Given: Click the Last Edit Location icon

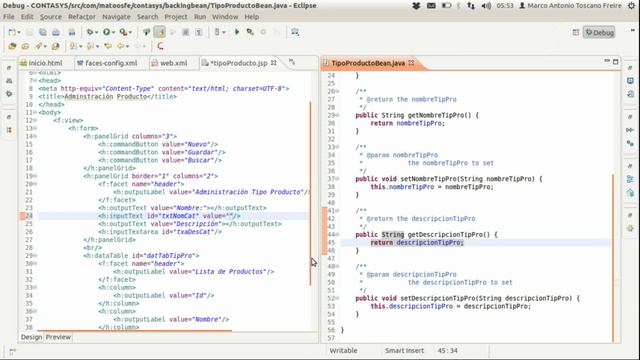Looking at the screenshot, I should pos(108,47).
